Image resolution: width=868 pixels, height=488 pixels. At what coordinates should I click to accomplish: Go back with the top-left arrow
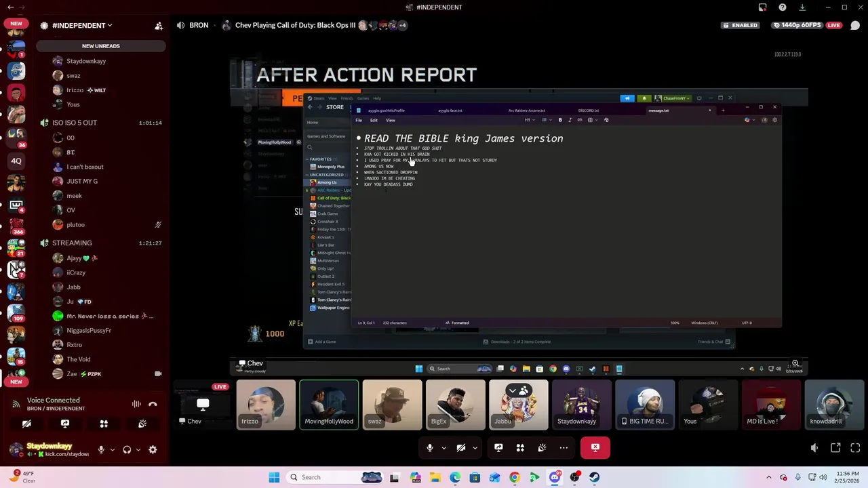pos(10,7)
